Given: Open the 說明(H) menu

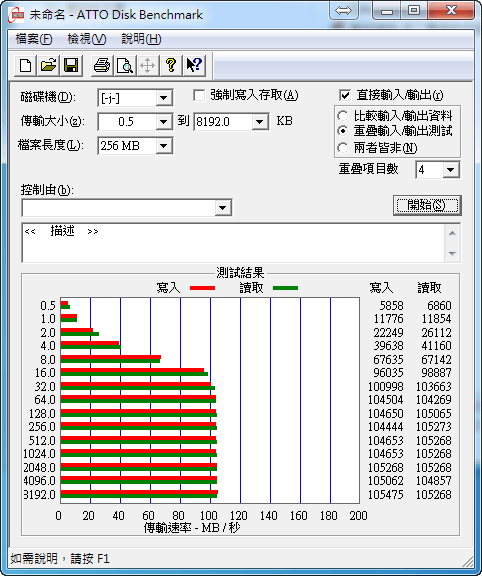Looking at the screenshot, I should [x=141, y=39].
